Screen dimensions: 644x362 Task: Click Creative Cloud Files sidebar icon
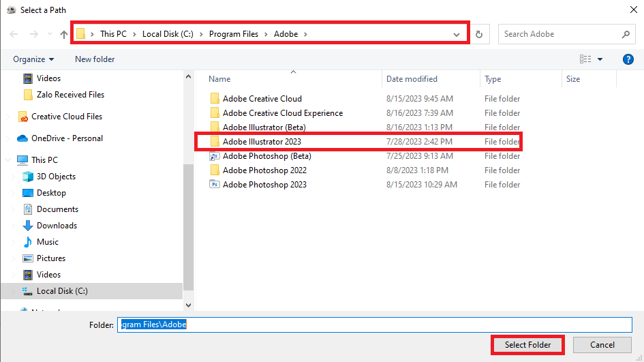pyautogui.click(x=23, y=117)
